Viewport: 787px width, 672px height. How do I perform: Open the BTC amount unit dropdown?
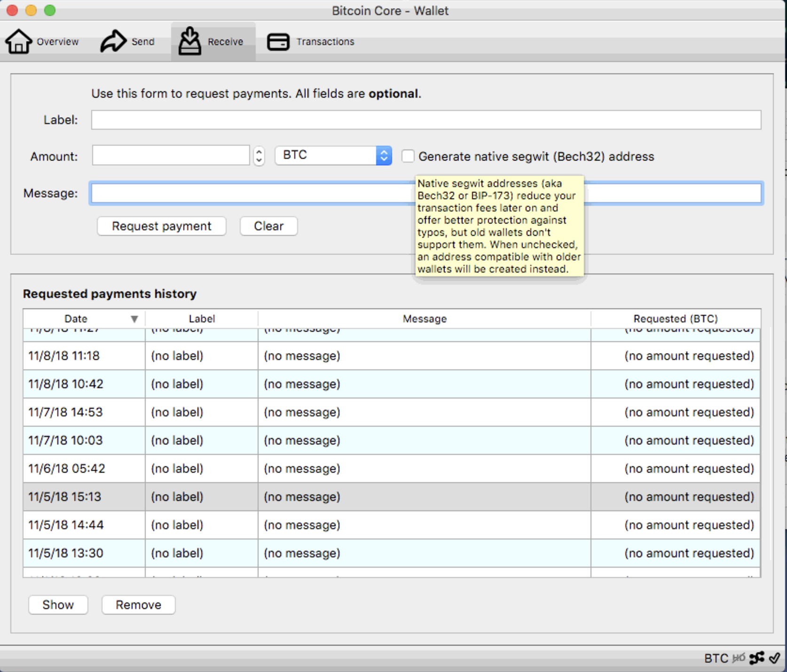[333, 155]
